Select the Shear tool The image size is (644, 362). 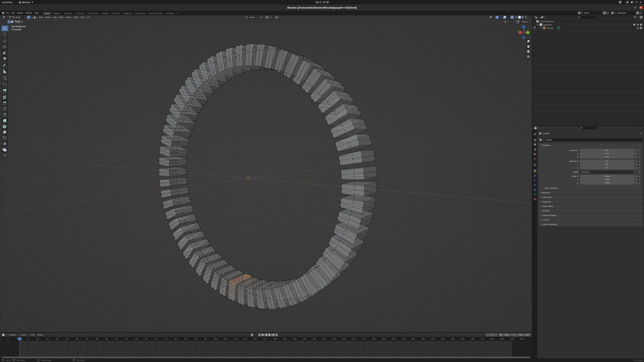coord(5,150)
